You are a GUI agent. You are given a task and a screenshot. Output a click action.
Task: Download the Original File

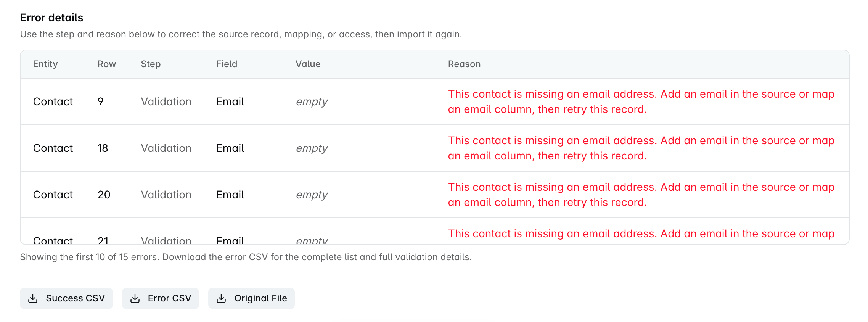coord(251,298)
